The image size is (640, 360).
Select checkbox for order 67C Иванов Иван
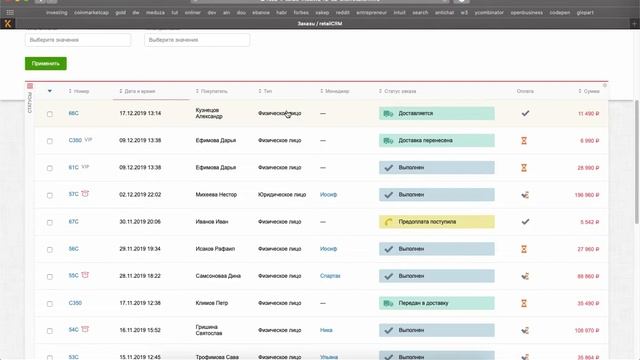point(50,222)
